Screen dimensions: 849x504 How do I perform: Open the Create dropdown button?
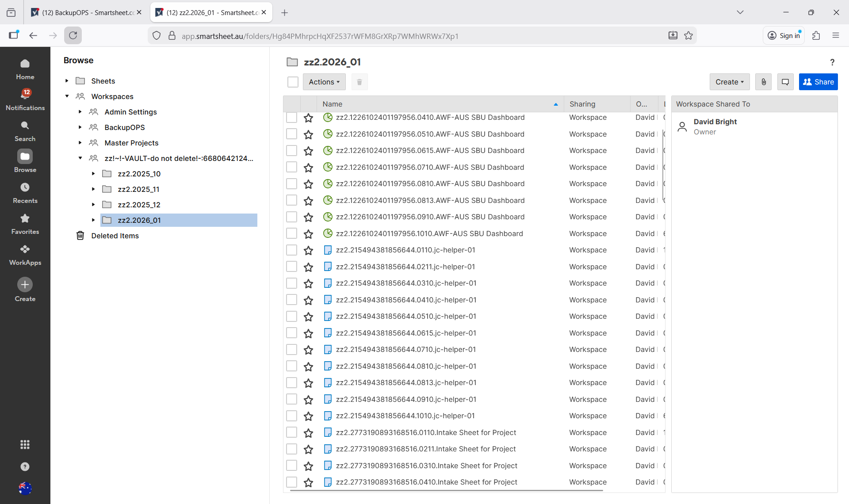tap(729, 82)
